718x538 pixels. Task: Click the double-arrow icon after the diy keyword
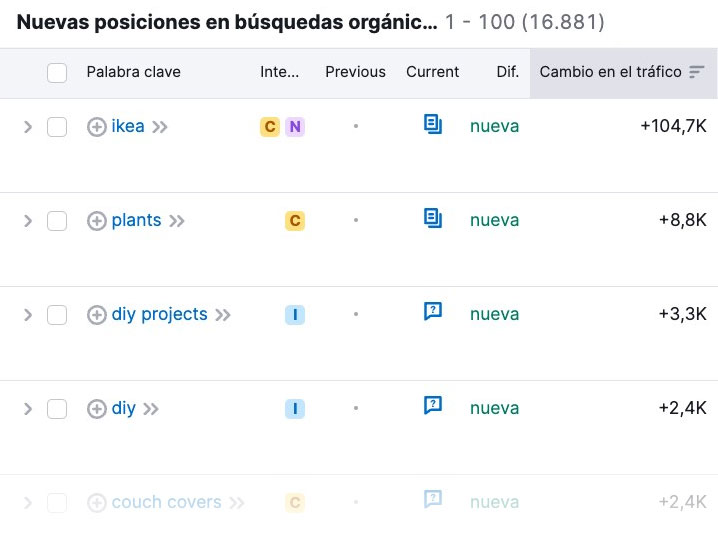151,409
